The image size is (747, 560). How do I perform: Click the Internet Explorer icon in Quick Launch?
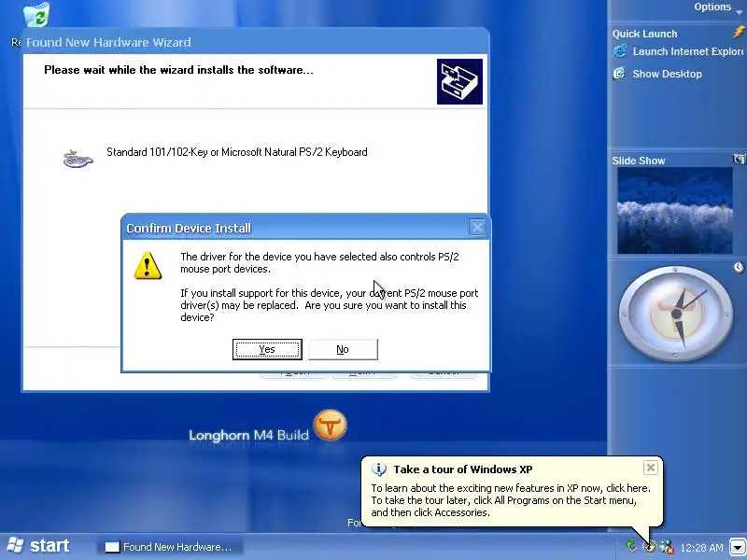tap(620, 51)
